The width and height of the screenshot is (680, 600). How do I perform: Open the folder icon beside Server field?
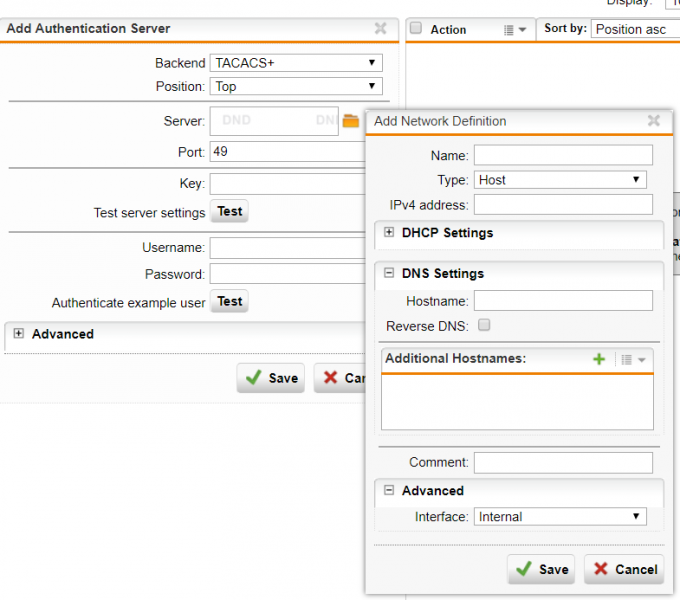pos(350,121)
